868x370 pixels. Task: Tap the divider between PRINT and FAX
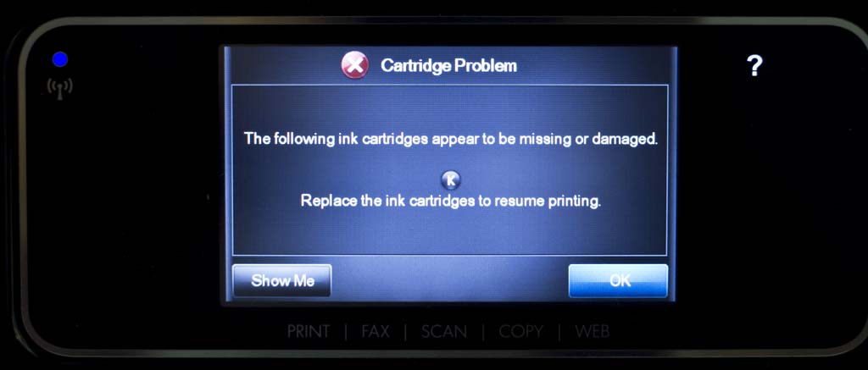click(346, 332)
